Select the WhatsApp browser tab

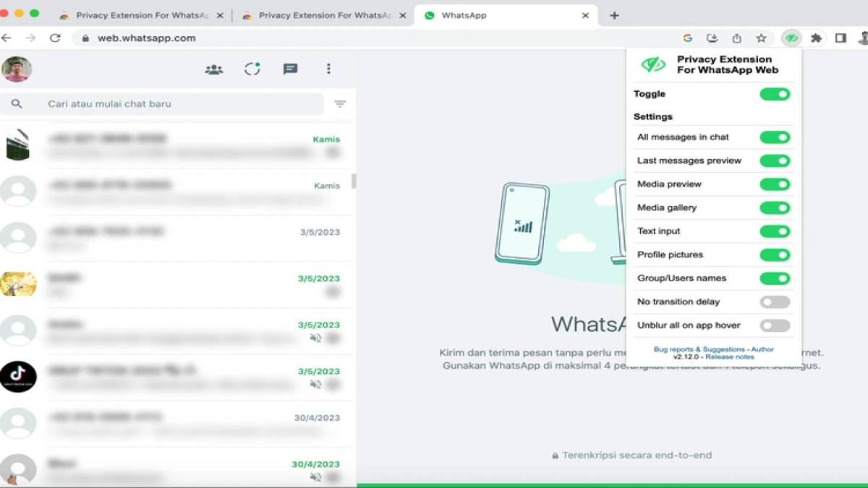[506, 15]
